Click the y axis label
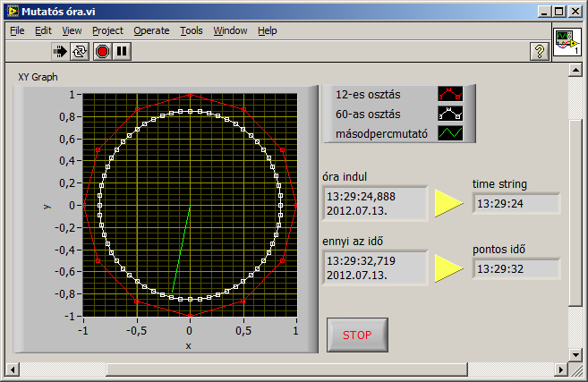The height and width of the screenshot is (382, 588). coord(47,206)
